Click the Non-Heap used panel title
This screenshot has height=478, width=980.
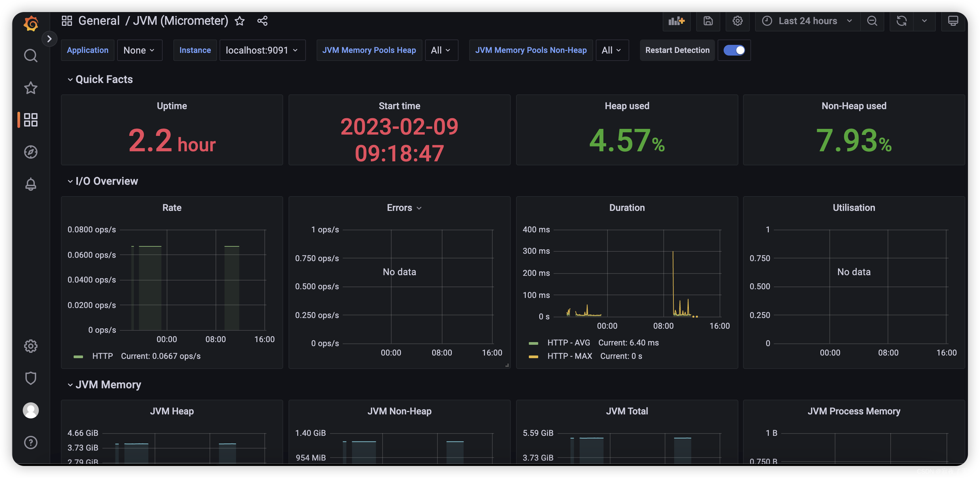(x=854, y=106)
